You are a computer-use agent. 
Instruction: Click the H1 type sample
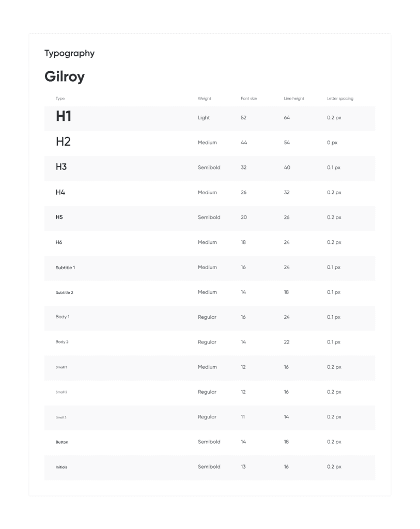tap(64, 116)
